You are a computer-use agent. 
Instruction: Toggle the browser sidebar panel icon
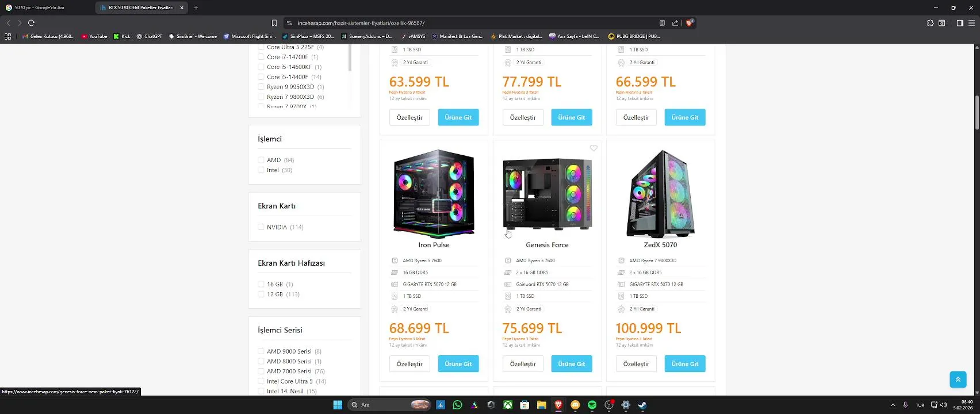[960, 23]
